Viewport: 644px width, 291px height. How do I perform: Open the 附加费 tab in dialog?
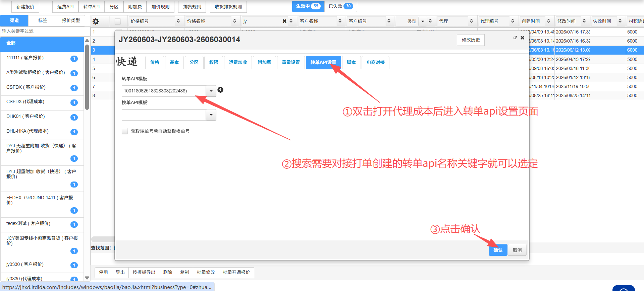click(264, 62)
